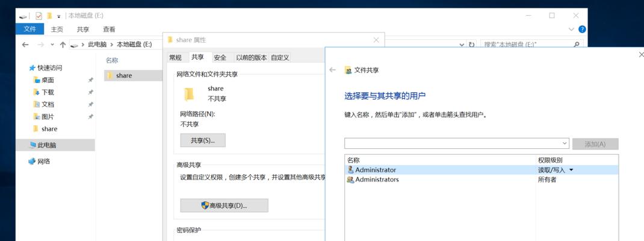Select 此电脑 in navigation pane

(x=55, y=145)
